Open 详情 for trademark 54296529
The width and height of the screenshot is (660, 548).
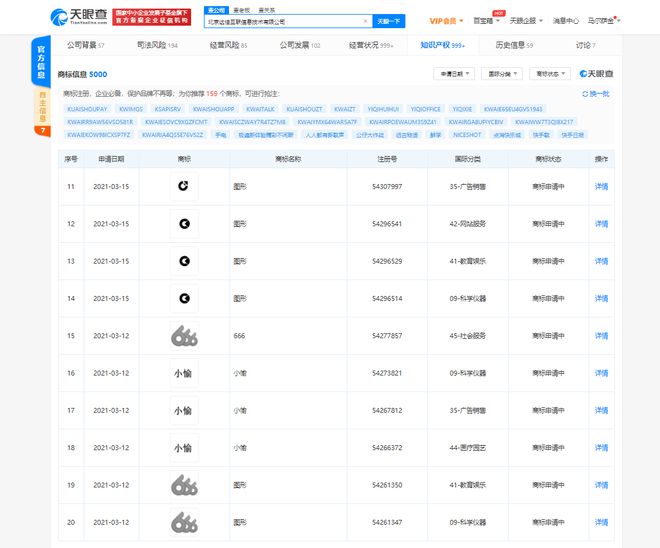point(601,261)
